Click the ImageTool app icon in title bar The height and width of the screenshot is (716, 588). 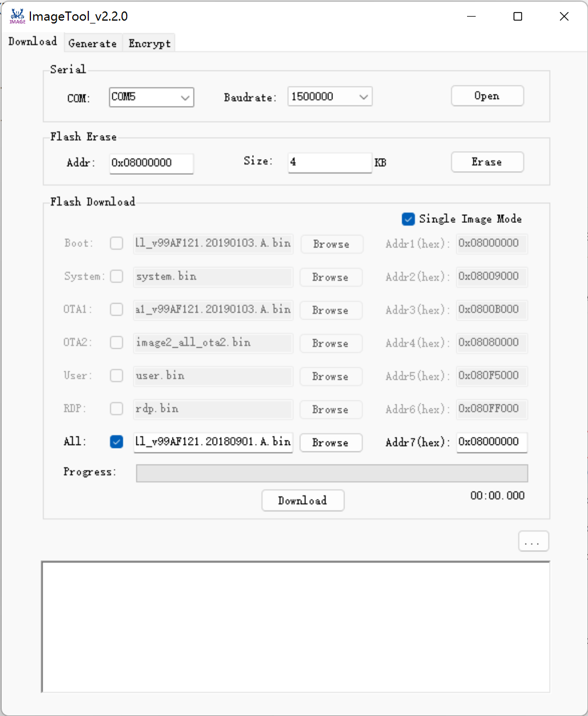[x=17, y=16]
